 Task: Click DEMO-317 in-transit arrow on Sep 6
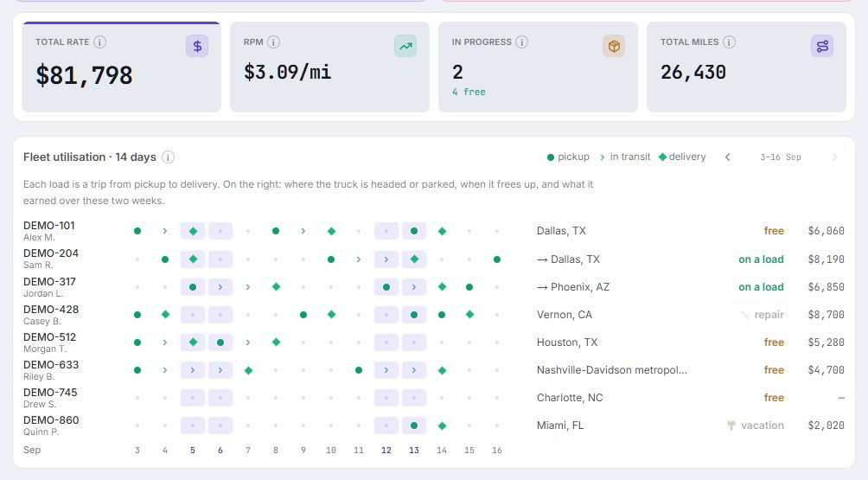(x=220, y=287)
